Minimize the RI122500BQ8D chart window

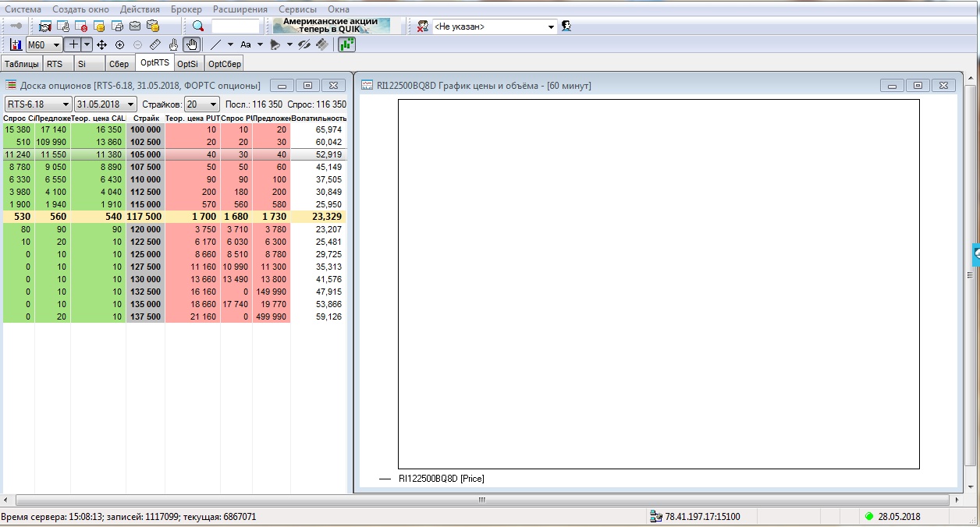[892, 85]
